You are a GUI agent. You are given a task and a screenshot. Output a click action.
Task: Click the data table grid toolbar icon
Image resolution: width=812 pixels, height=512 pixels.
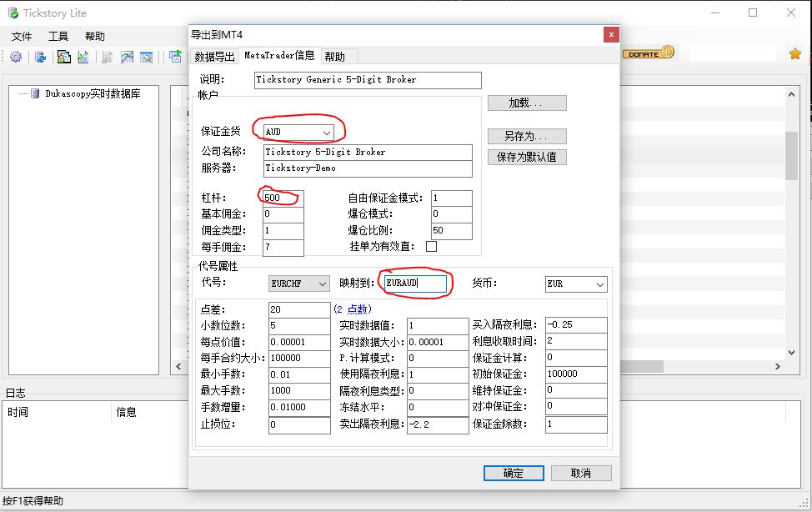(x=147, y=57)
